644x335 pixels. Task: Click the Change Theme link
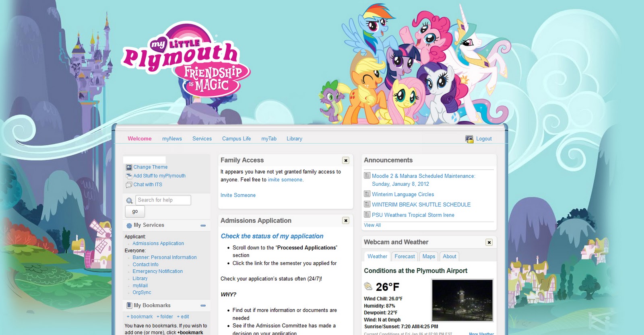[151, 167]
